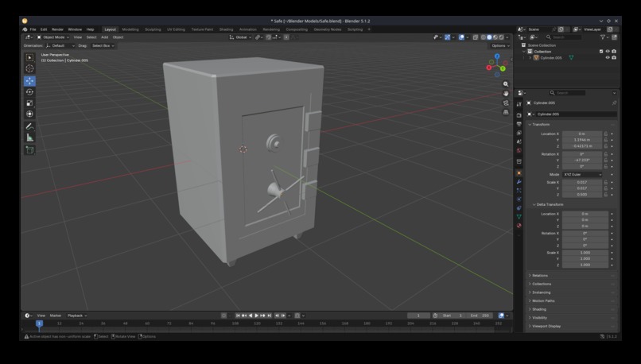Click the Play animation button
The height and width of the screenshot is (364, 641).
click(x=256, y=316)
